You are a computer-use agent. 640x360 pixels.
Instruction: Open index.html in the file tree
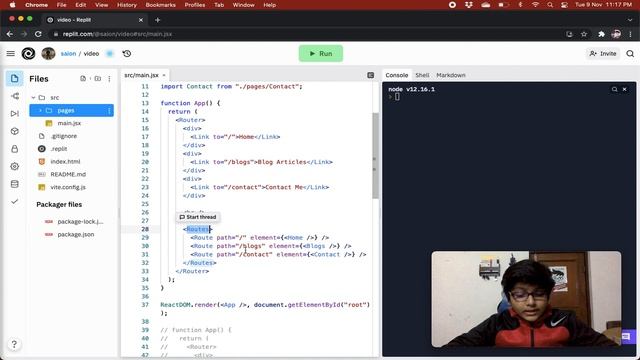point(65,161)
